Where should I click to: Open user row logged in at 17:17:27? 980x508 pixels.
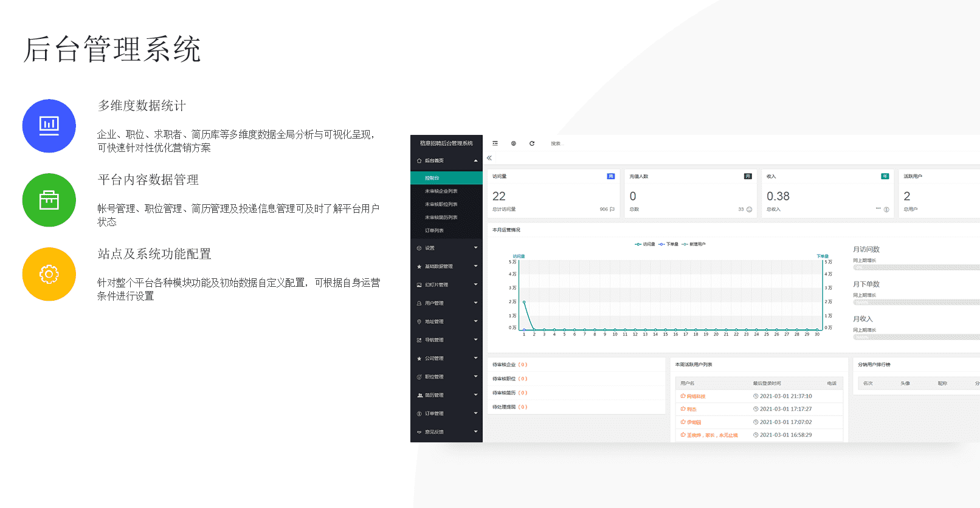(759, 409)
